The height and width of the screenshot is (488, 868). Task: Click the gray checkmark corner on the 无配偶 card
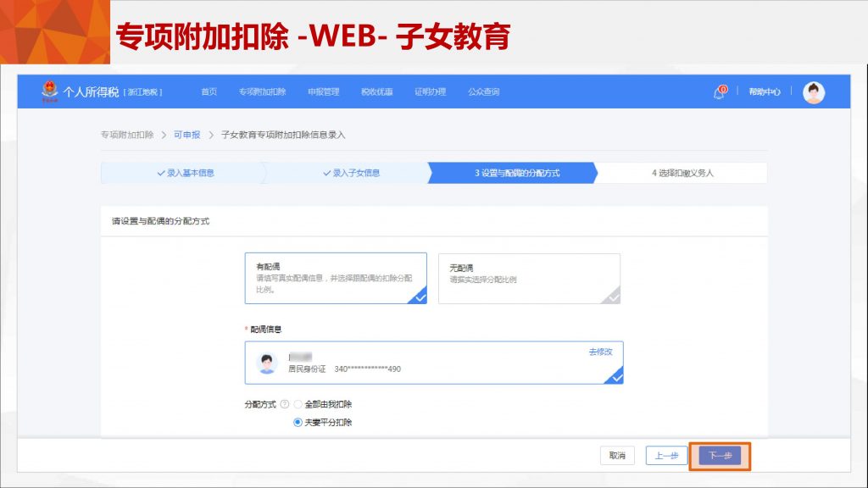[x=611, y=296]
